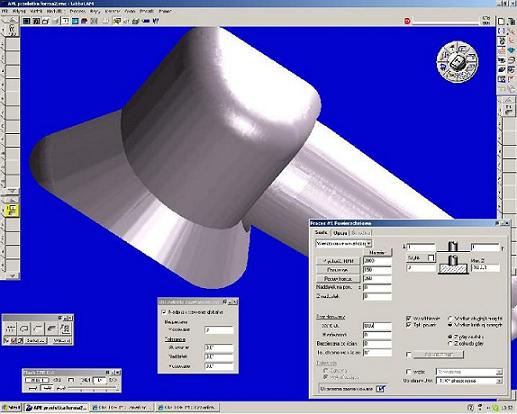Click the dotted points icon in the small floating toolbar

[x=10, y=329]
